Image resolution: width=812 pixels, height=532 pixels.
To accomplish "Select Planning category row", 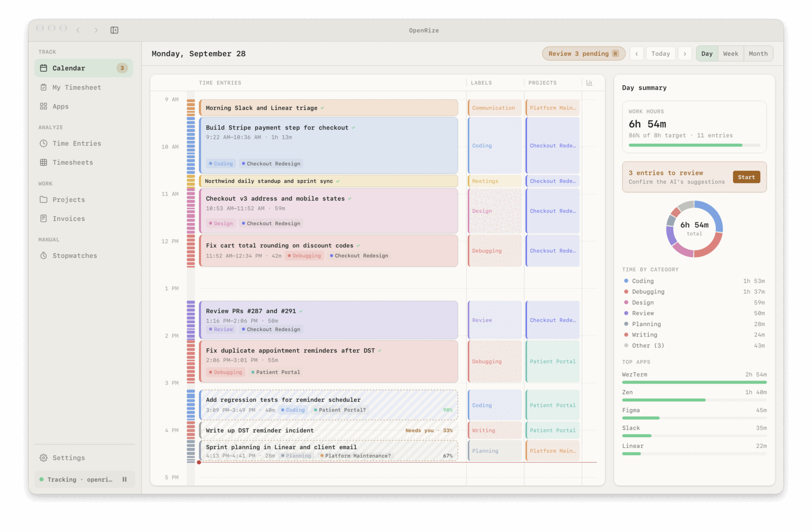I will 694,324.
